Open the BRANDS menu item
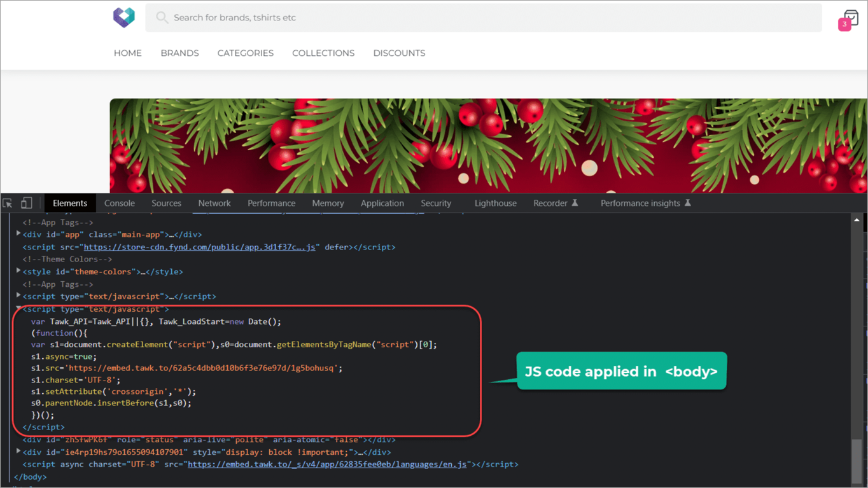868x488 pixels. [x=179, y=53]
